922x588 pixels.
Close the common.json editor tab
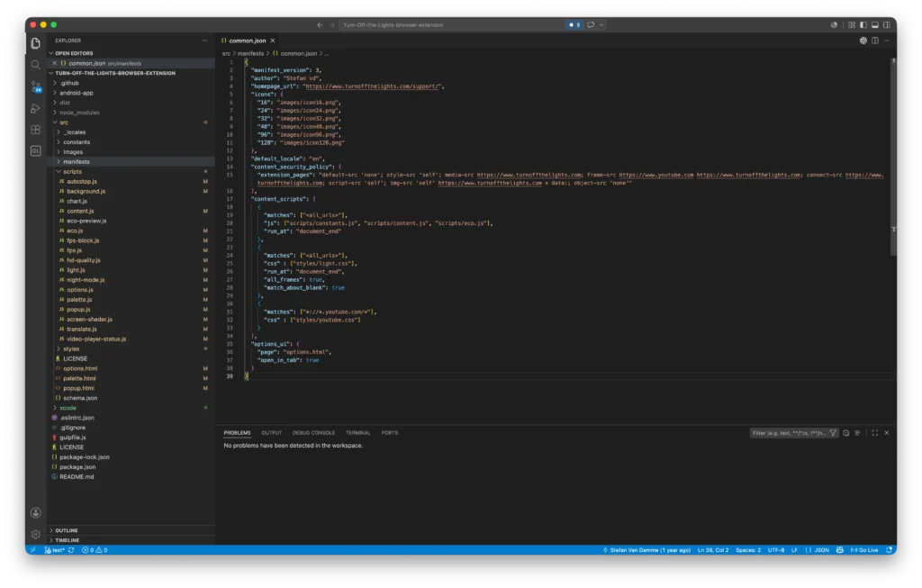[273, 41]
